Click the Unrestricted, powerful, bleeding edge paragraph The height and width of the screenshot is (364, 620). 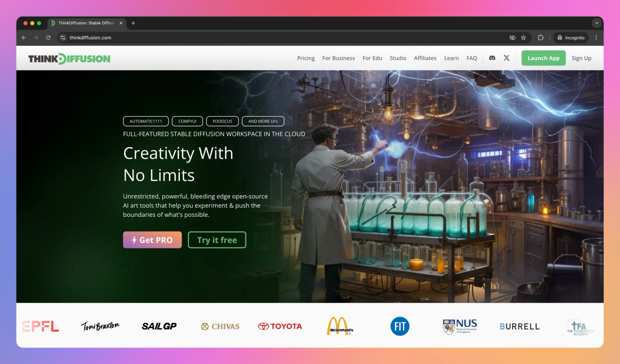(x=195, y=205)
